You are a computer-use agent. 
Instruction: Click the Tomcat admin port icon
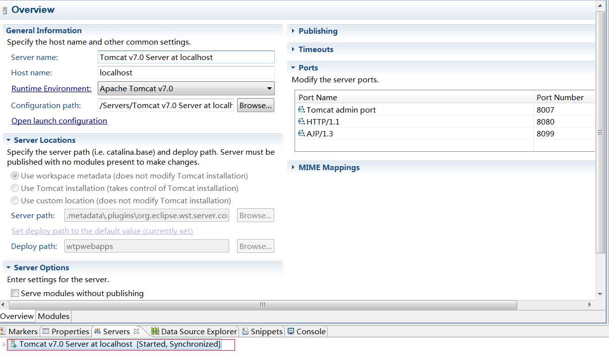pyautogui.click(x=302, y=110)
